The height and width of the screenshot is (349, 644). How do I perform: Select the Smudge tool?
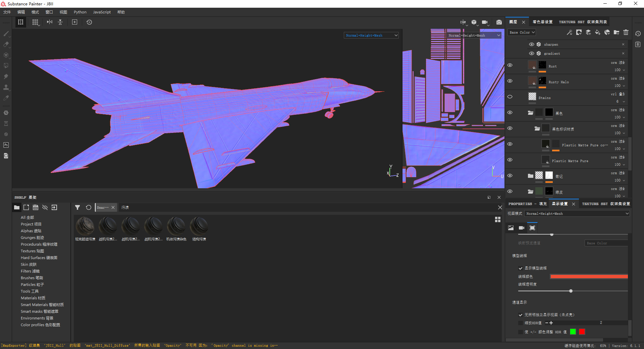coord(6,77)
